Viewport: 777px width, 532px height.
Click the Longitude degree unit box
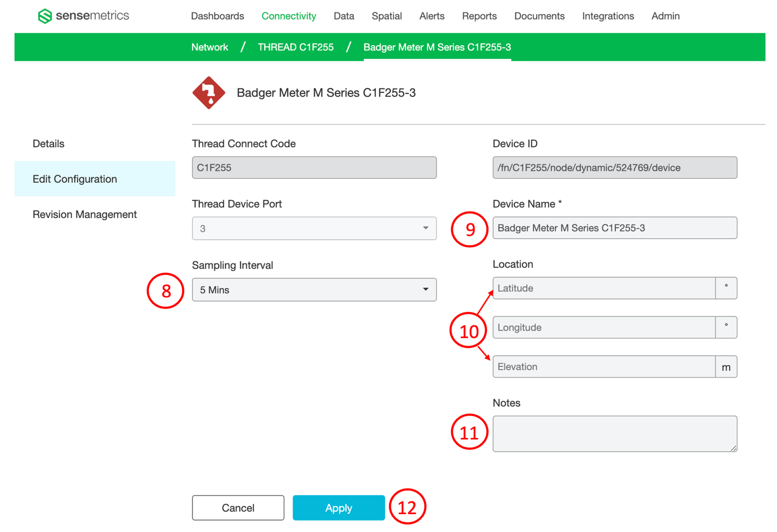tap(726, 327)
